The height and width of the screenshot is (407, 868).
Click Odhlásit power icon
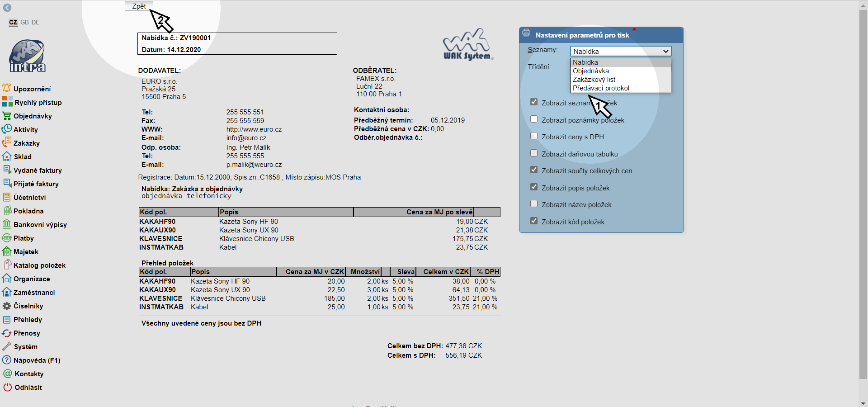(7, 387)
